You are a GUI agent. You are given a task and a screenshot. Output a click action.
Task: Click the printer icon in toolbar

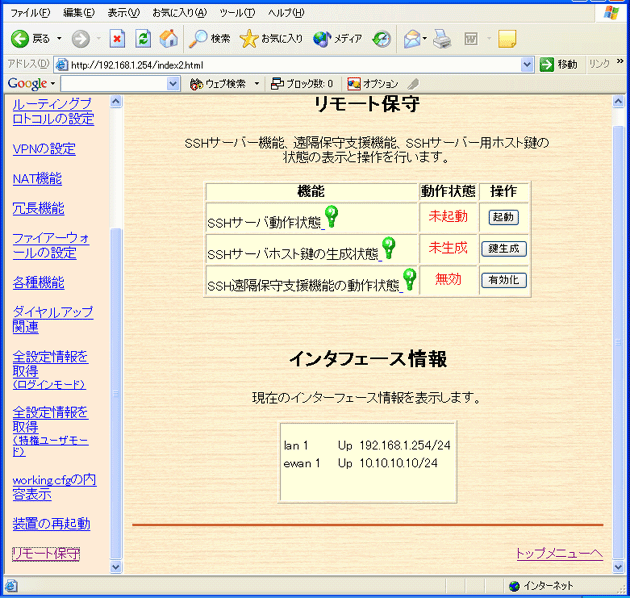(x=443, y=39)
